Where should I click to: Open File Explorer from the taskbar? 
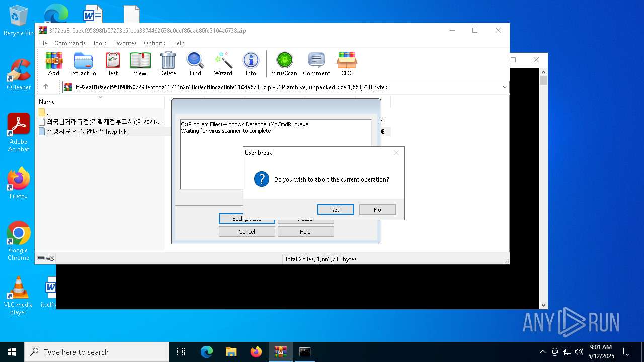coord(231,352)
